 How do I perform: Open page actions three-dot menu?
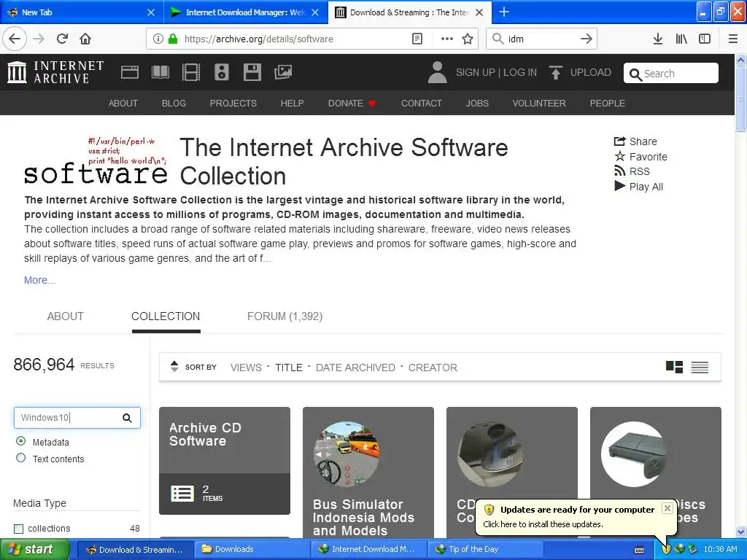(x=446, y=39)
